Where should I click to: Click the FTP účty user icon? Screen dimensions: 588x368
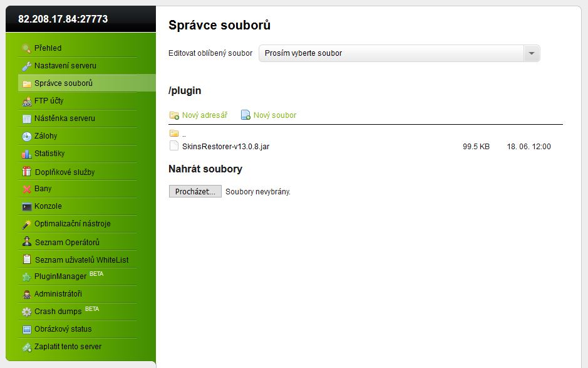click(26, 101)
